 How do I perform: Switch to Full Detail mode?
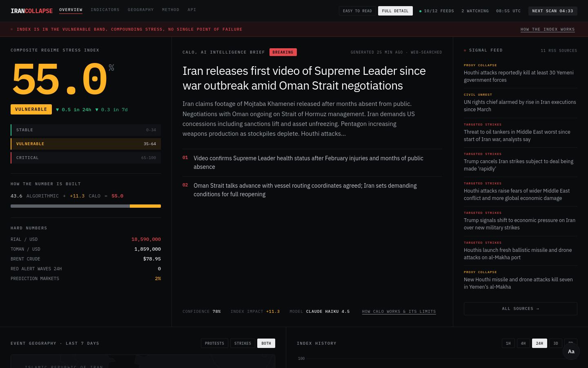point(395,11)
